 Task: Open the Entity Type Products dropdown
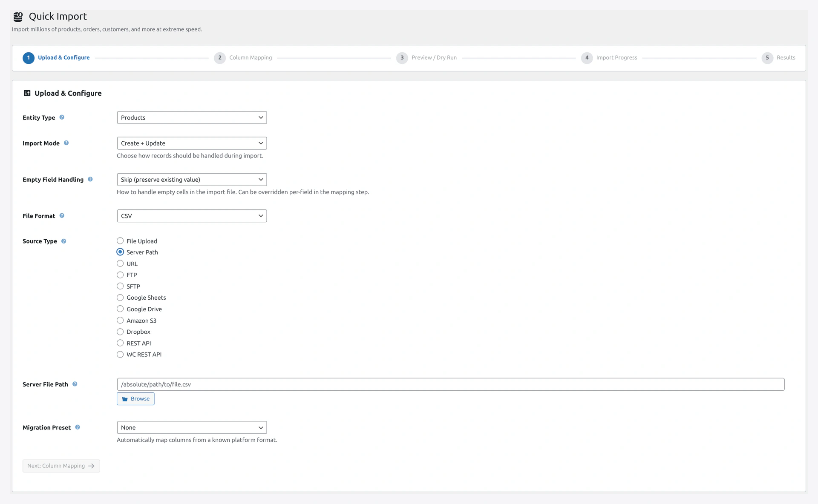pyautogui.click(x=192, y=117)
